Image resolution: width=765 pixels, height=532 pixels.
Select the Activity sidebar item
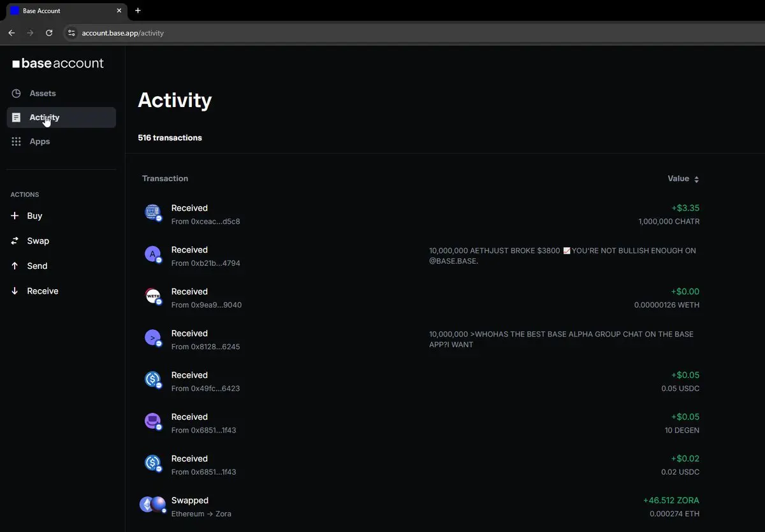(61, 117)
